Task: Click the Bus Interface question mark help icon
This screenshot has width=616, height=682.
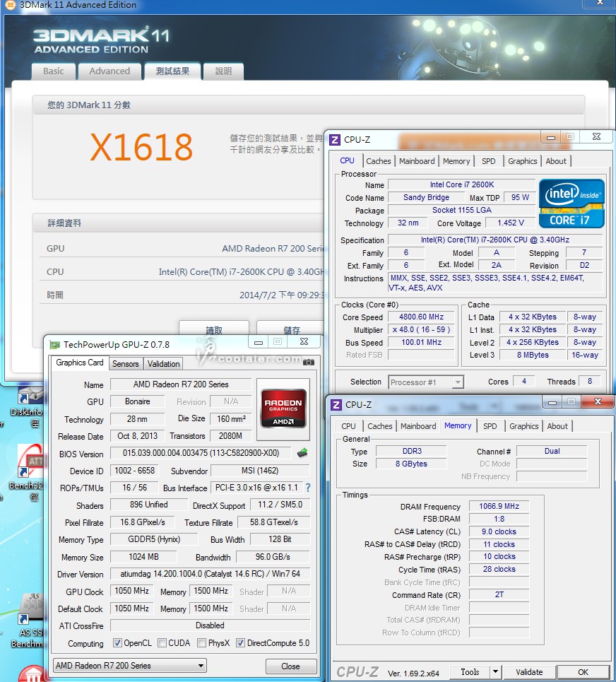Action: pos(308,488)
